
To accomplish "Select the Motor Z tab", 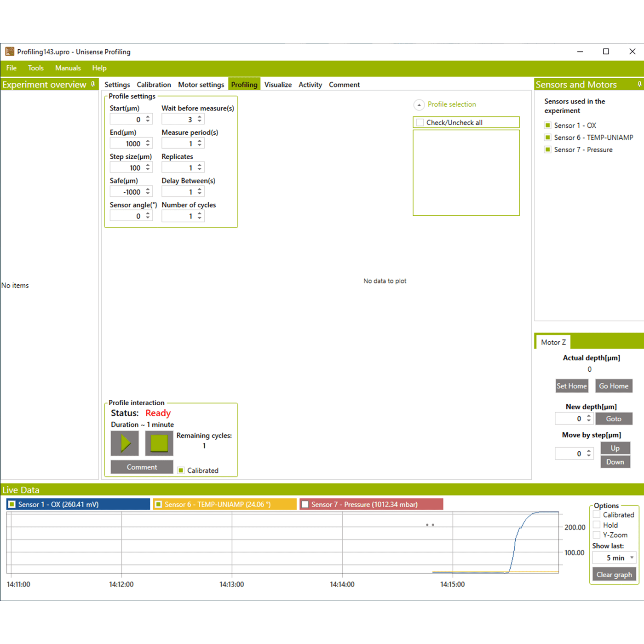I will [553, 342].
